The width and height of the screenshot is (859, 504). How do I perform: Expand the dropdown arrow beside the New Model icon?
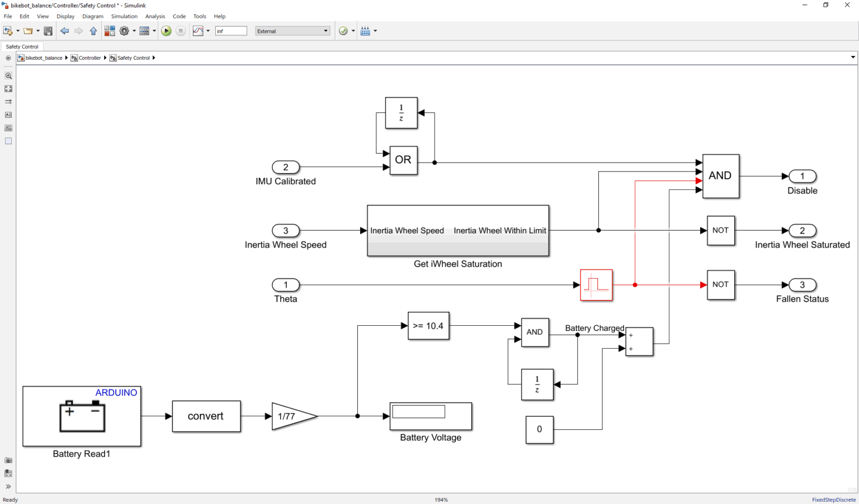click(x=18, y=31)
